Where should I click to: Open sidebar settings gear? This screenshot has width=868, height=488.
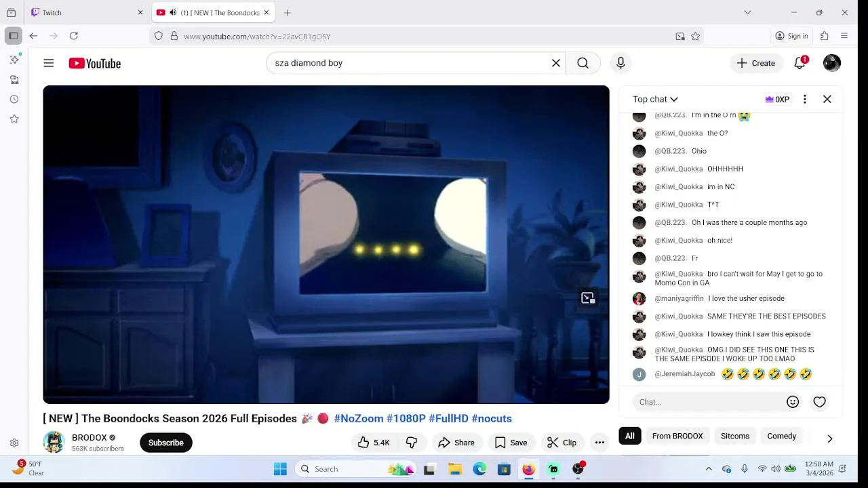pyautogui.click(x=14, y=443)
